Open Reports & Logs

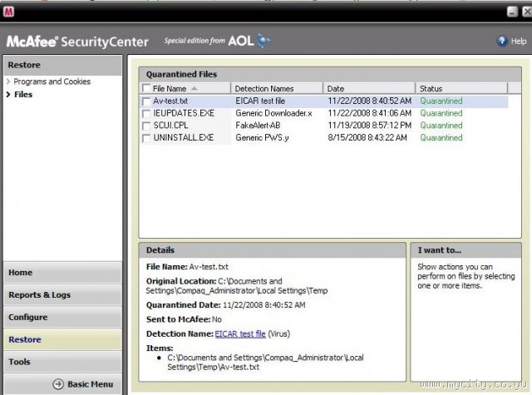tap(63, 295)
